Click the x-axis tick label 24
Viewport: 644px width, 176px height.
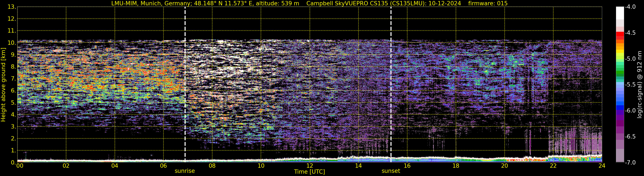tap(602, 166)
